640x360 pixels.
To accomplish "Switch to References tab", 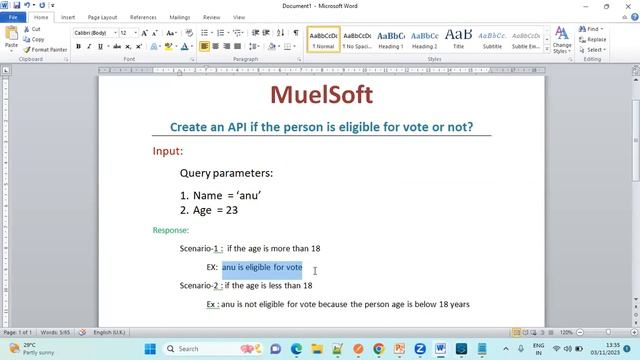I will [x=143, y=17].
